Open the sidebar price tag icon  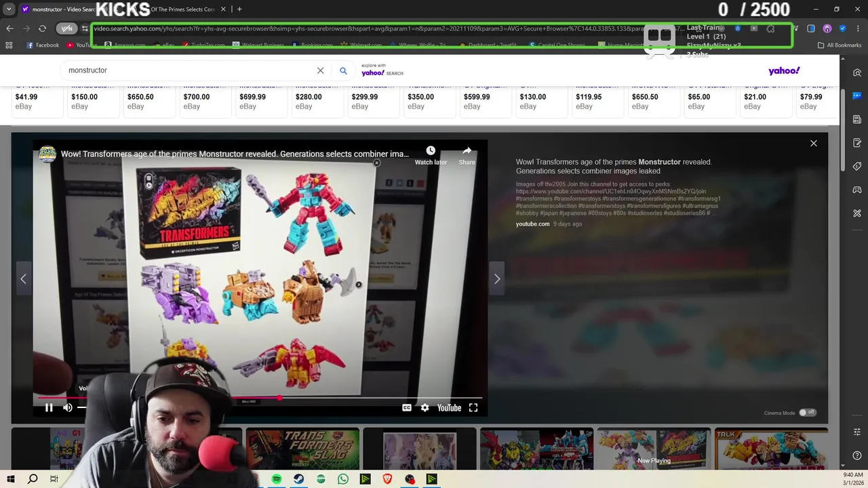tap(857, 167)
